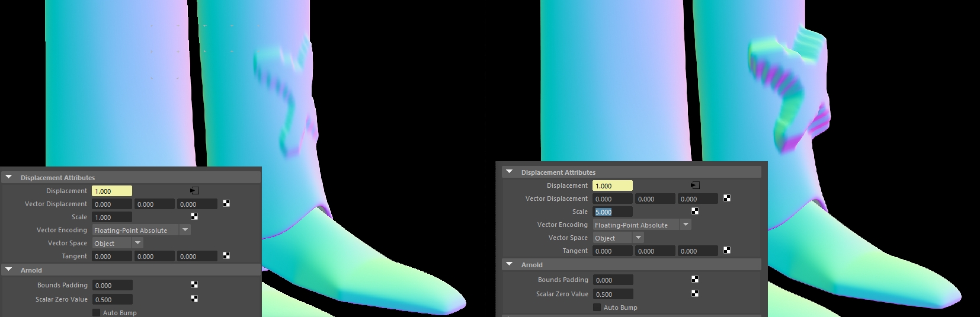Click left panel 'Tangent' label
The height and width of the screenshot is (317, 980).
point(75,256)
